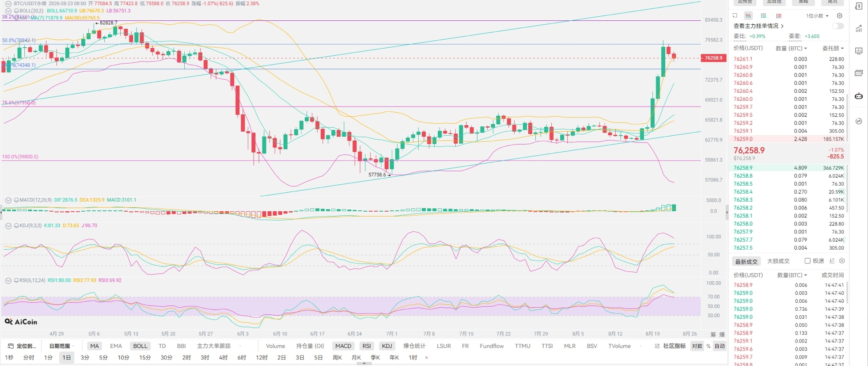868x366 pixels.
Task: Check the 极速 checkbox
Action: coord(807,261)
